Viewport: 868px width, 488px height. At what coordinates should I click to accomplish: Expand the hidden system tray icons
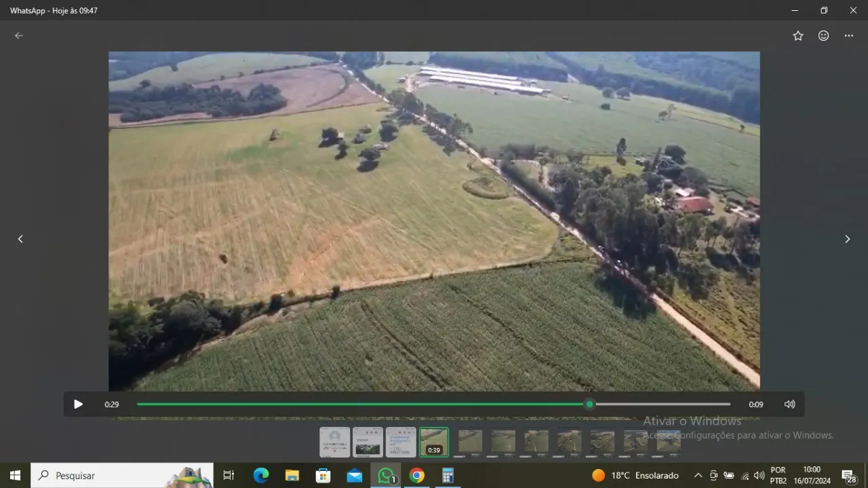point(698,476)
